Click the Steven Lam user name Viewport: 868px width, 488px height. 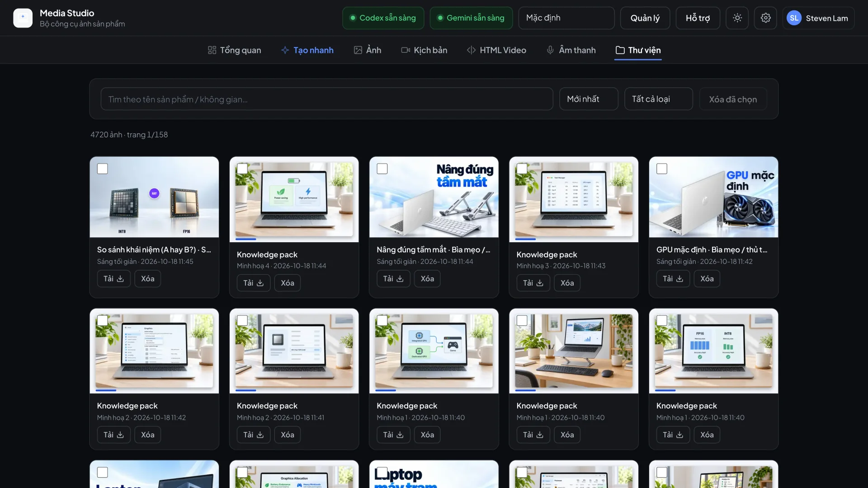click(826, 18)
